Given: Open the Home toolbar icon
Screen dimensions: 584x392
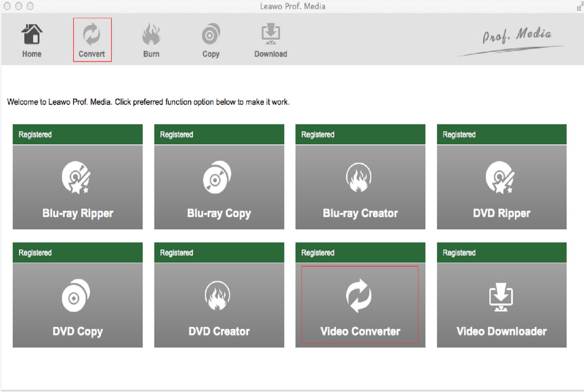Looking at the screenshot, I should point(32,34).
